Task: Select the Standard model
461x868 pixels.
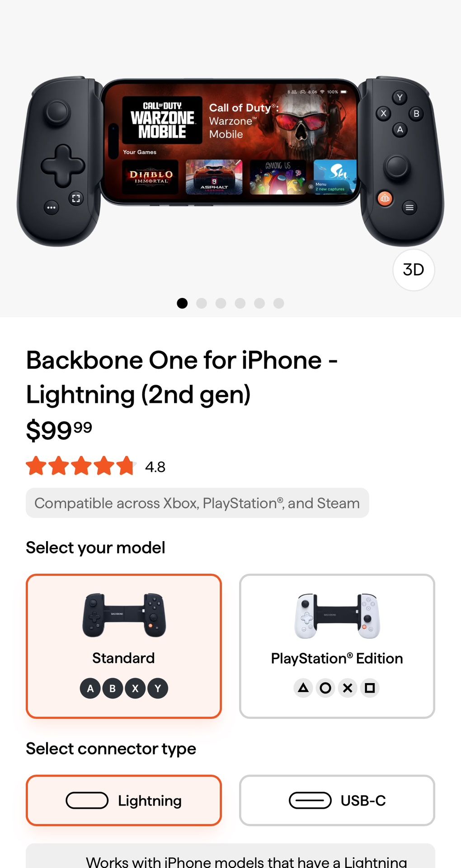Action: 124,646
